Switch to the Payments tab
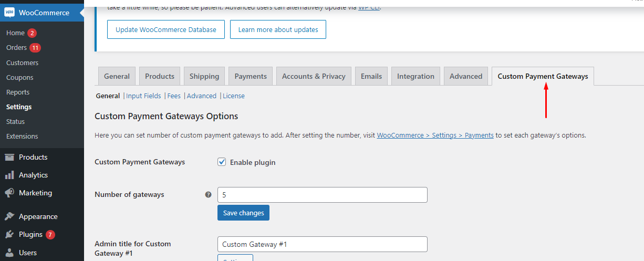Image resolution: width=644 pixels, height=261 pixels. click(251, 76)
